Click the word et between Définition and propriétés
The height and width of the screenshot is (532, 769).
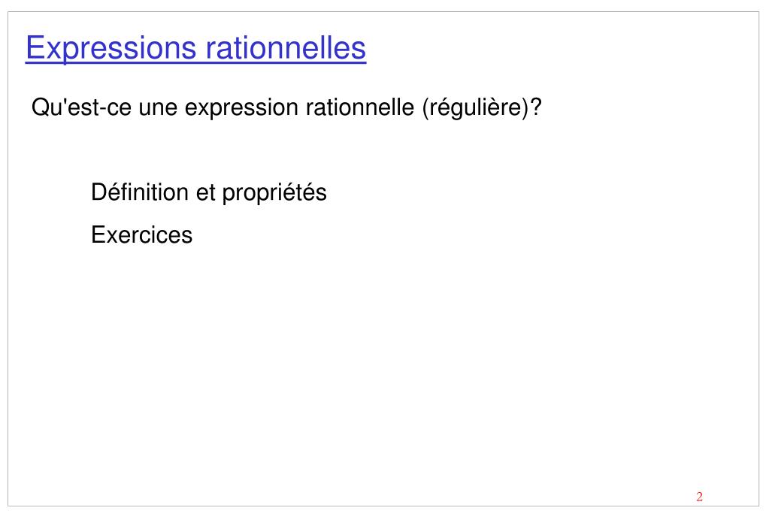tap(205, 192)
